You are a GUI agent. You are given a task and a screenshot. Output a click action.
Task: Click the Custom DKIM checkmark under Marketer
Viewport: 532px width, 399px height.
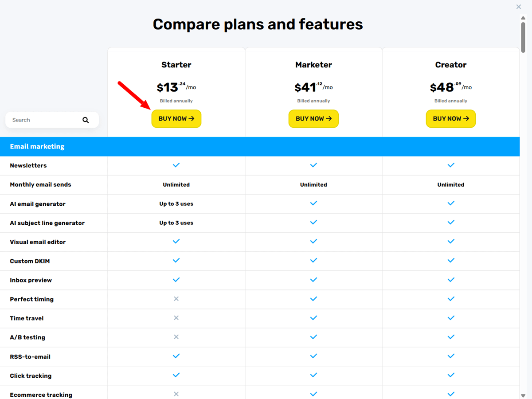(313, 261)
